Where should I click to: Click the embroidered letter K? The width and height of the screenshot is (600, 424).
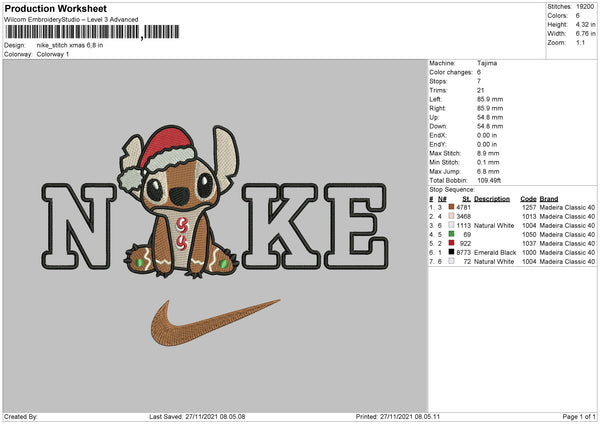point(280,227)
